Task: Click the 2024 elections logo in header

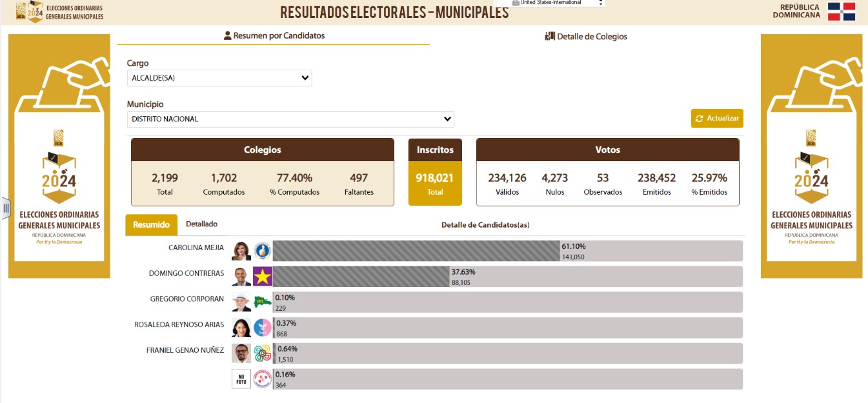Action: click(x=29, y=12)
